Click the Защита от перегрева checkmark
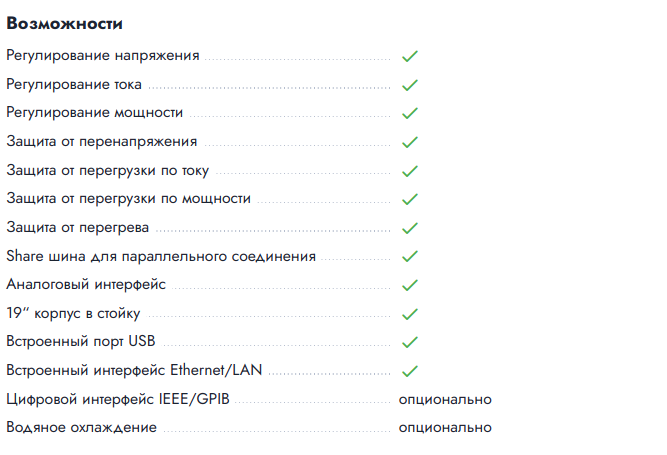 (408, 228)
